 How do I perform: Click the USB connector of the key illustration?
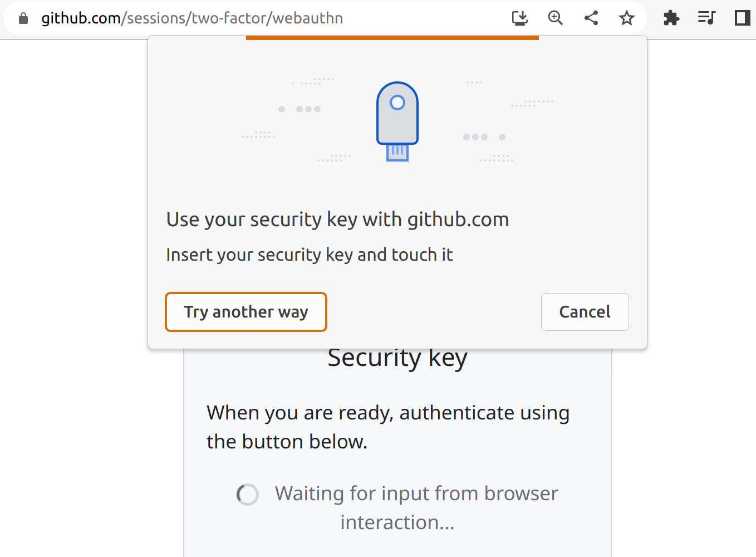pos(397,152)
